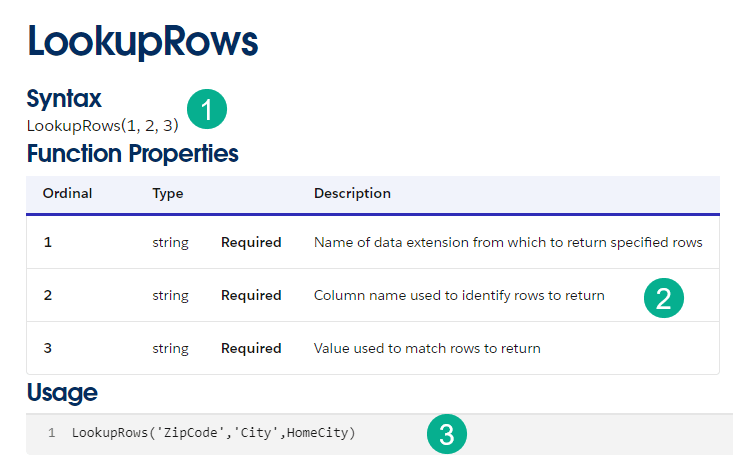Click the LookupRows page title
Image resolution: width=733 pixels, height=461 pixels.
tap(143, 42)
